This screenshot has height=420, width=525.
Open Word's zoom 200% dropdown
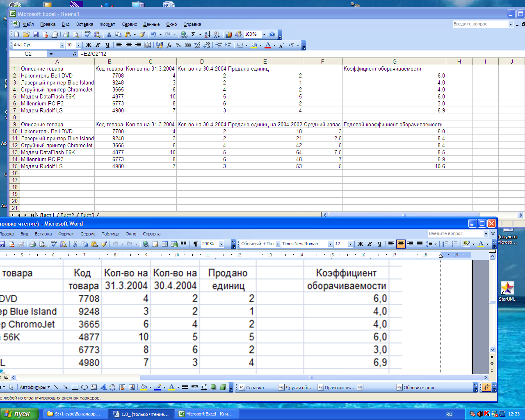point(221,244)
